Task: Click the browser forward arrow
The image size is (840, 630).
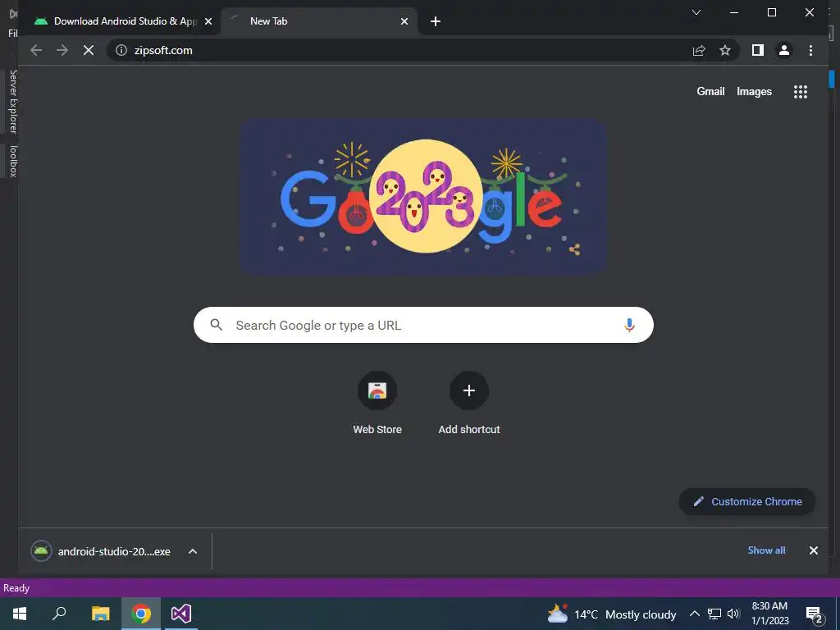Action: (62, 50)
